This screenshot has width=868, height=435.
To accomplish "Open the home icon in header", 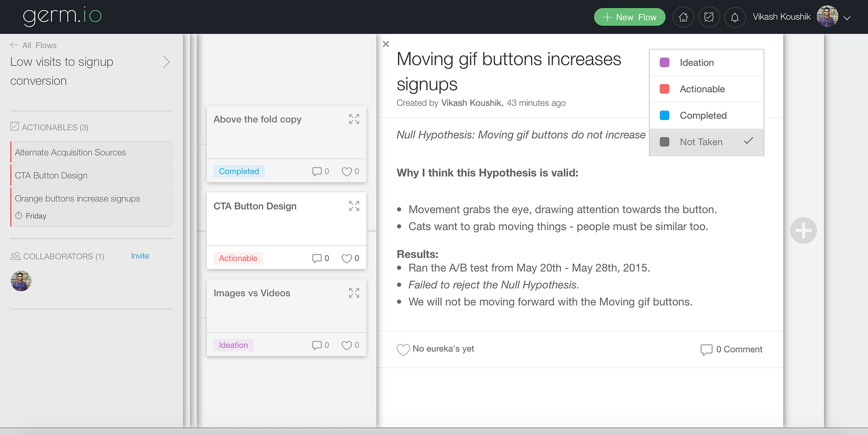I will [x=683, y=17].
